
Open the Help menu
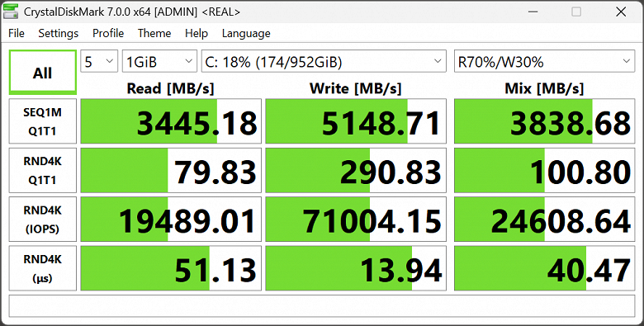tap(197, 33)
